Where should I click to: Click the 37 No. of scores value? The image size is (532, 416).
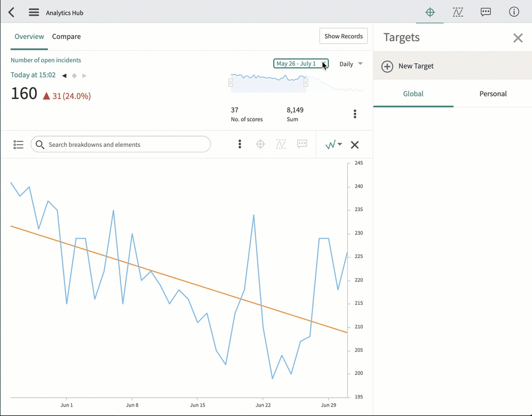click(234, 110)
